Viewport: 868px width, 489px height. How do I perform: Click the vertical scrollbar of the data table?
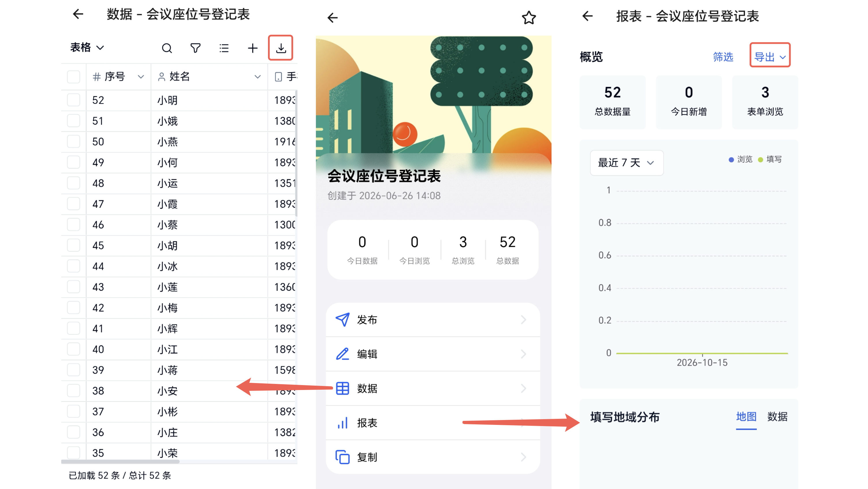pyautogui.click(x=296, y=153)
